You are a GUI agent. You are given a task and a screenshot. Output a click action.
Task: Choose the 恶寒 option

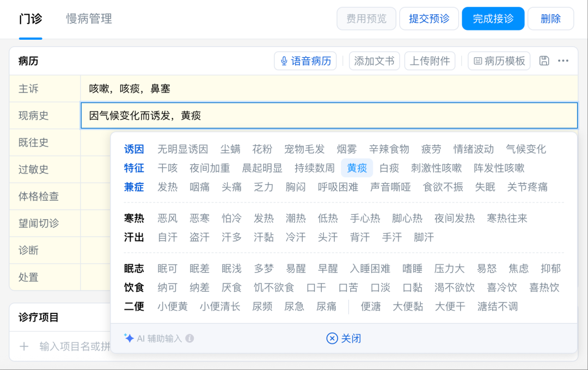click(x=199, y=218)
